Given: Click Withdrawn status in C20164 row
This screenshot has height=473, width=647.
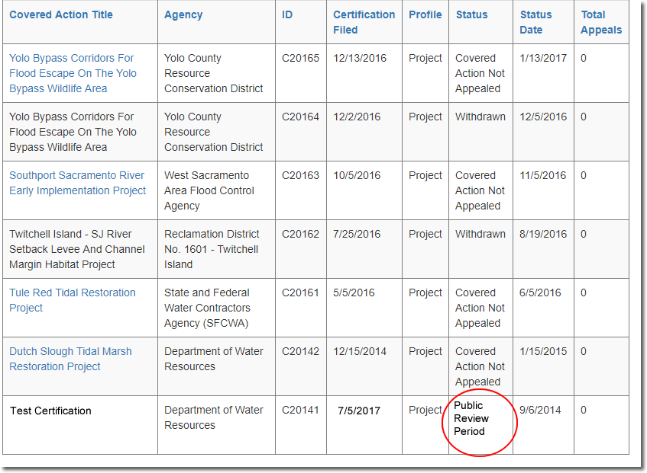Looking at the screenshot, I should 480,116.
